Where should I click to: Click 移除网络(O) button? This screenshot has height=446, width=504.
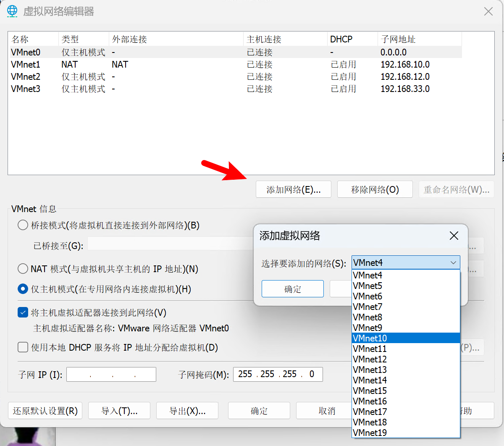point(375,189)
